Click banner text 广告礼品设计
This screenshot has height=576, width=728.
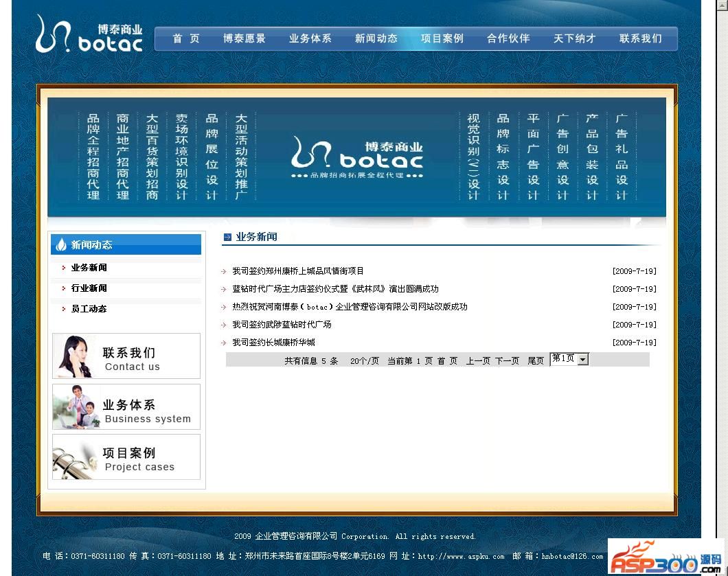(x=622, y=157)
